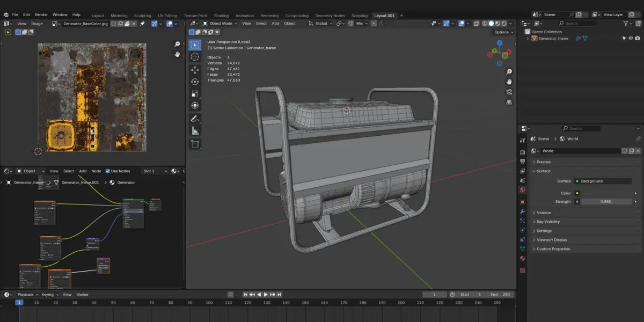Image resolution: width=644 pixels, height=322 pixels.
Task: Open the Keying popover in timeline
Action: [x=49, y=295]
